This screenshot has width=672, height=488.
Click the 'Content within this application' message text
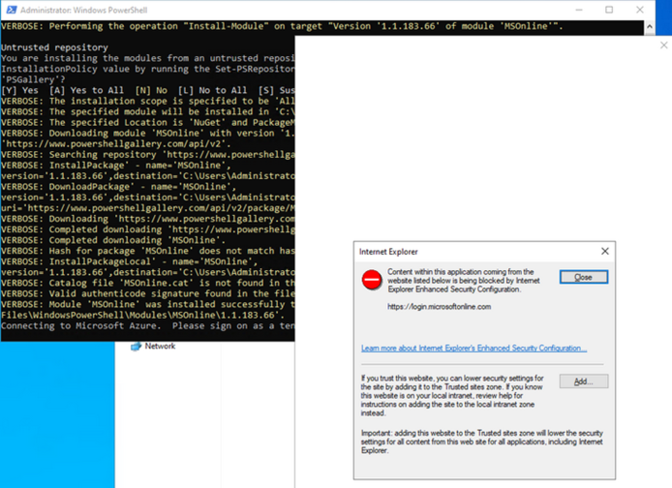(x=463, y=281)
